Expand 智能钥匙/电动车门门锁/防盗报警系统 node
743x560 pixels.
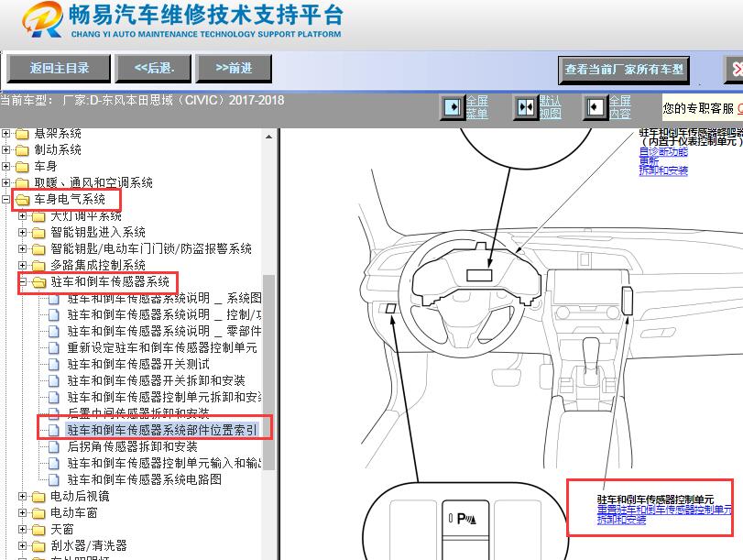point(22,248)
